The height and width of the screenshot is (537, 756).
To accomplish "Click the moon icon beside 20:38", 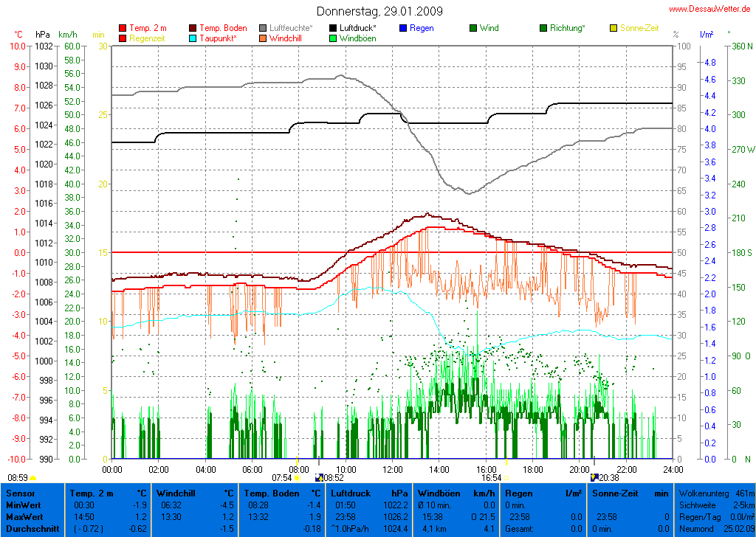I will click(594, 478).
